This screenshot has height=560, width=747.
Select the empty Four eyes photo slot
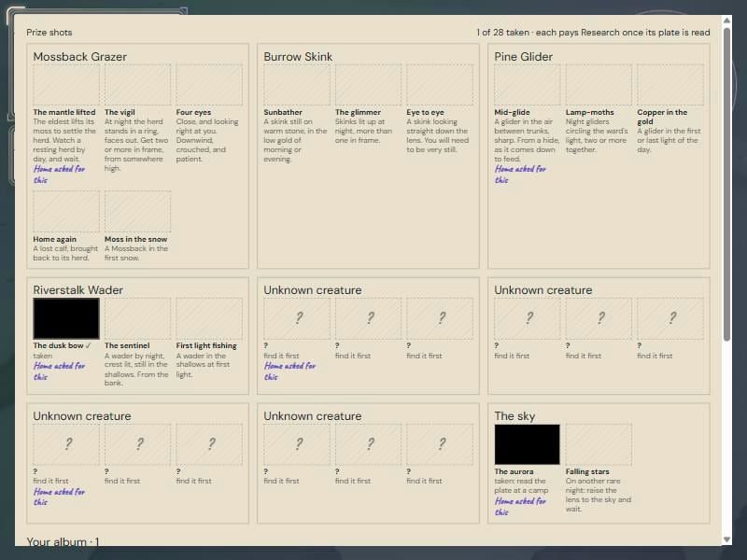coord(209,85)
